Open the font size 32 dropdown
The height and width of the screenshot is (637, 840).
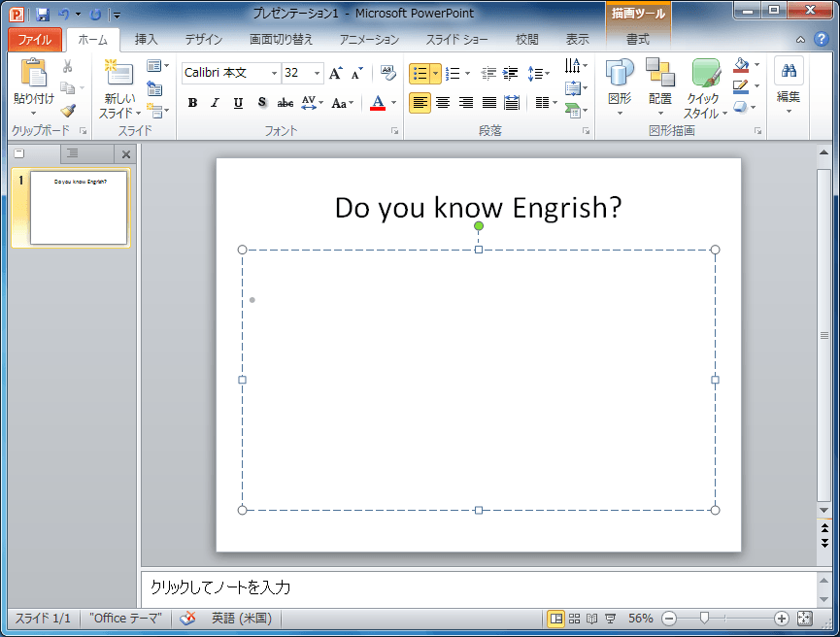(x=317, y=74)
